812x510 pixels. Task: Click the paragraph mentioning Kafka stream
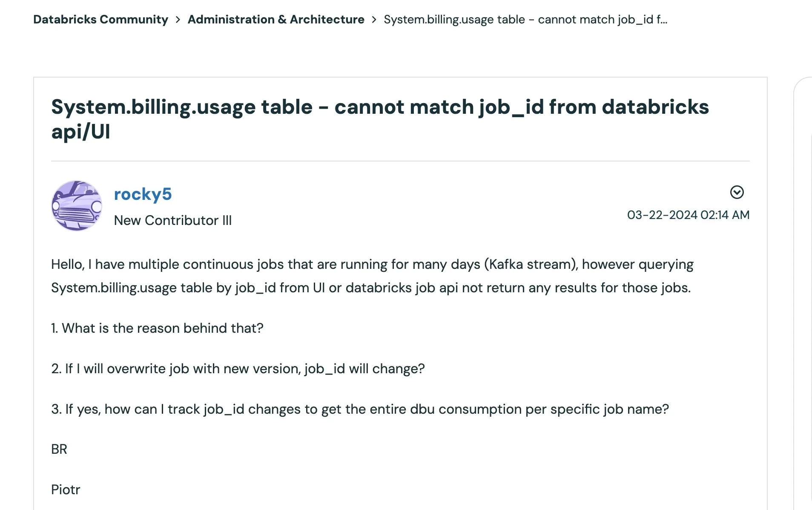pyautogui.click(x=372, y=276)
